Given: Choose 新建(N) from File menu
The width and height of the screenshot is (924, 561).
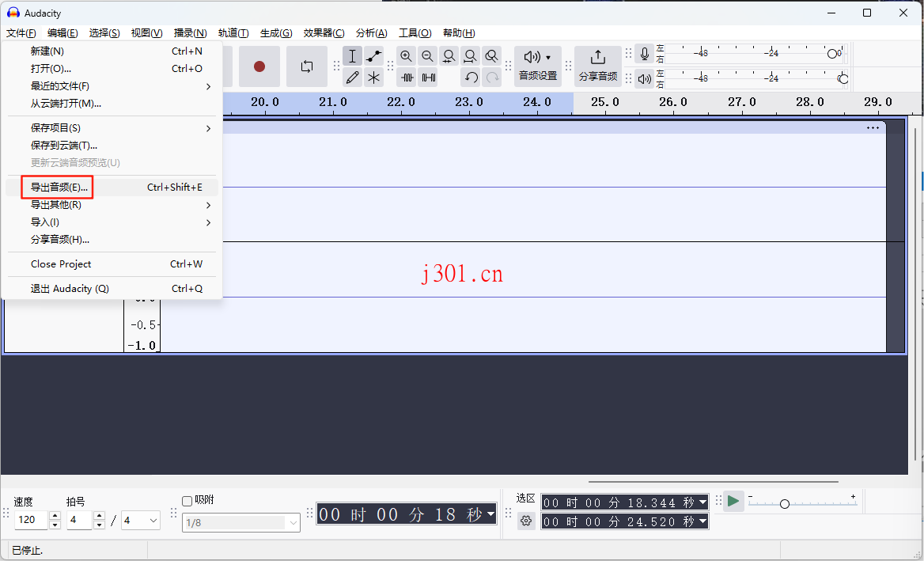Looking at the screenshot, I should click(112, 51).
